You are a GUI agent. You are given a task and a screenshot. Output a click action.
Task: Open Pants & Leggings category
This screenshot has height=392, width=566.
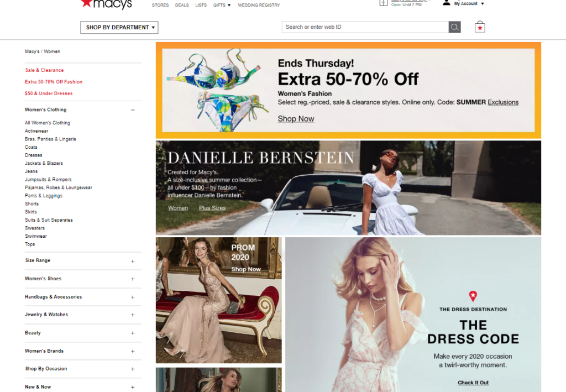click(44, 196)
